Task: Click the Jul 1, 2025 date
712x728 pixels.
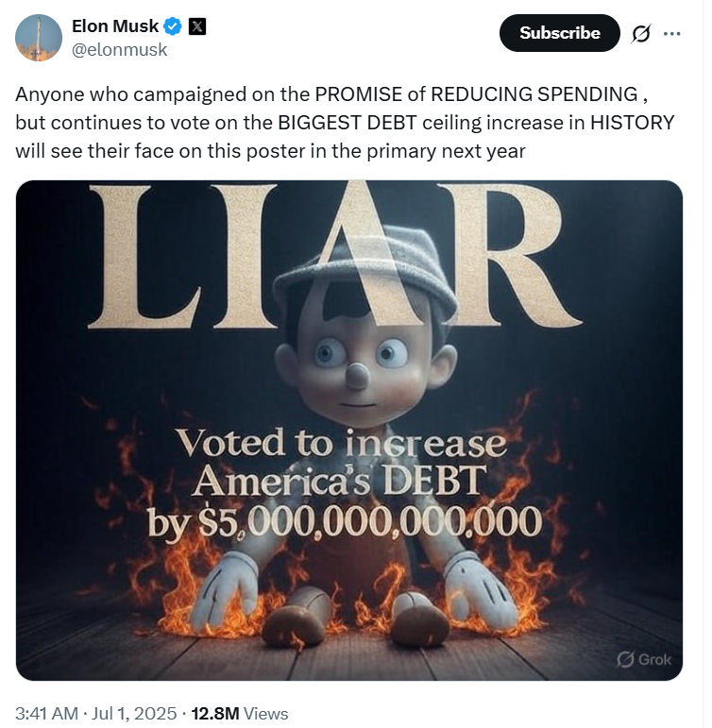Action: click(135, 714)
